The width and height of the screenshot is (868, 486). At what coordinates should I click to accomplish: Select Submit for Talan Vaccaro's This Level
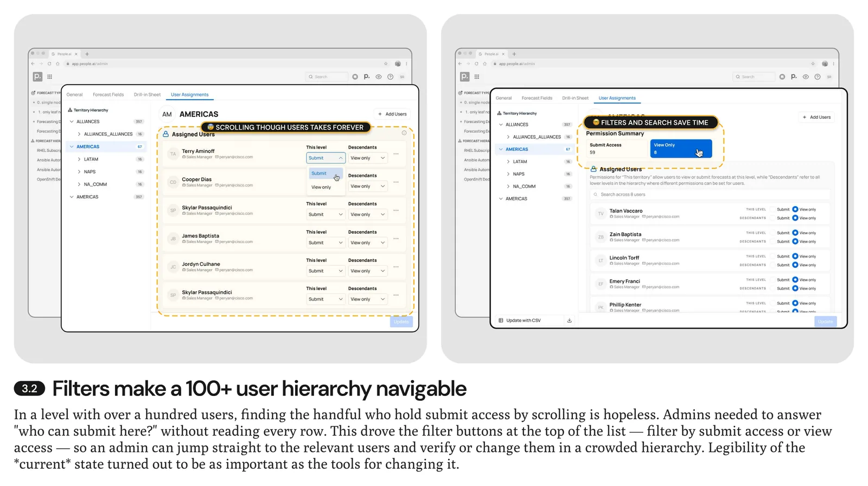coord(773,209)
